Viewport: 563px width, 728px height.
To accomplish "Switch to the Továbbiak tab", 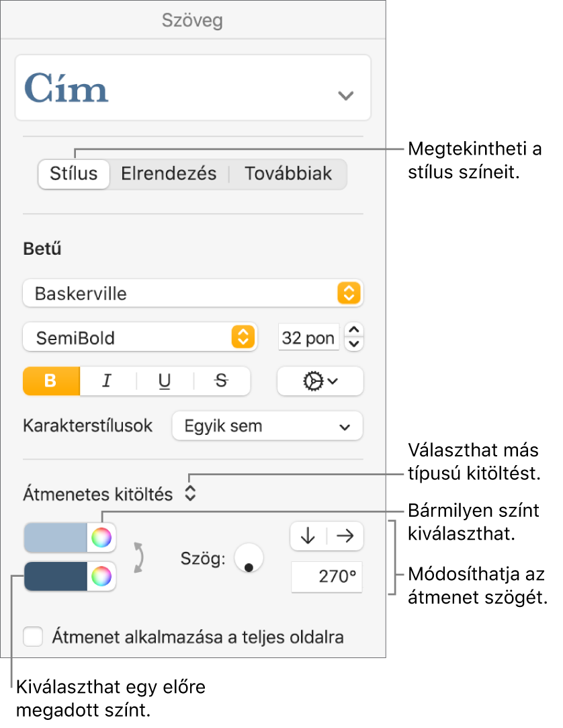I will tap(288, 173).
